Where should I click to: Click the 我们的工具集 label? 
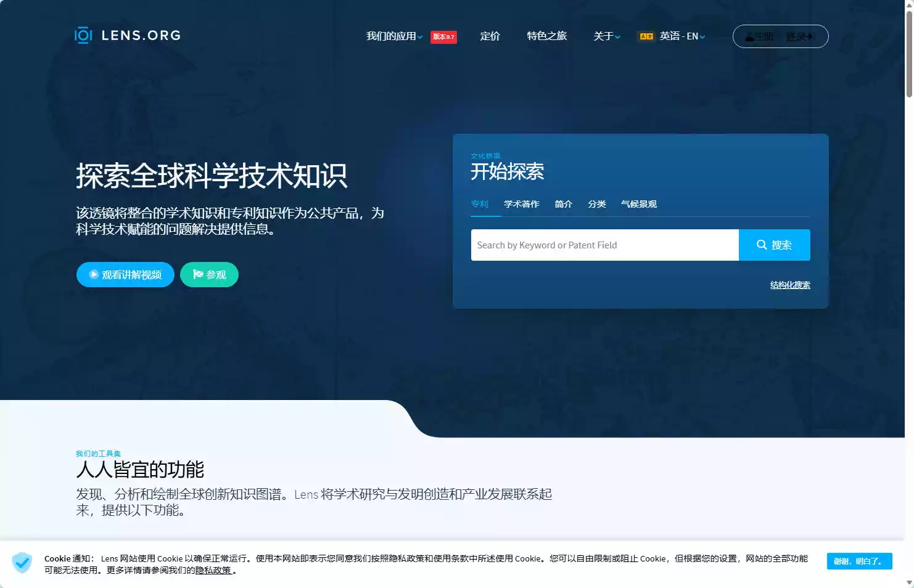pos(98,454)
